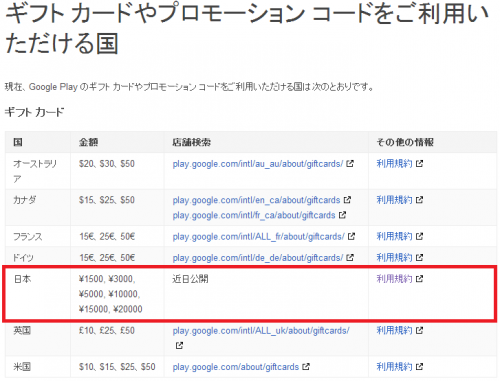Open Australia gift card store link

coord(258,164)
